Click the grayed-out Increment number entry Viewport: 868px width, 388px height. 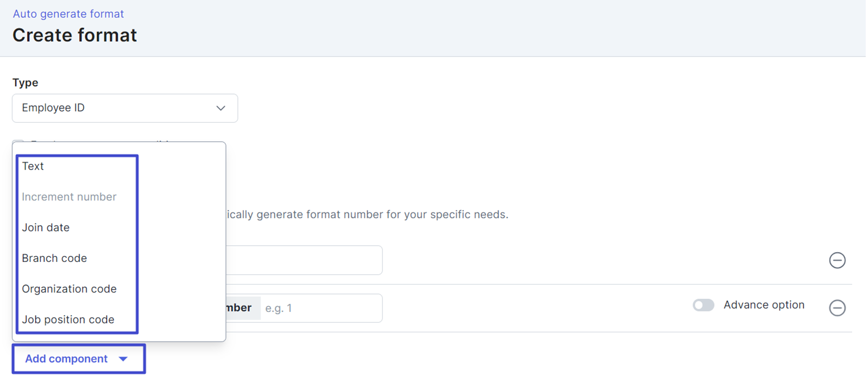[69, 196]
